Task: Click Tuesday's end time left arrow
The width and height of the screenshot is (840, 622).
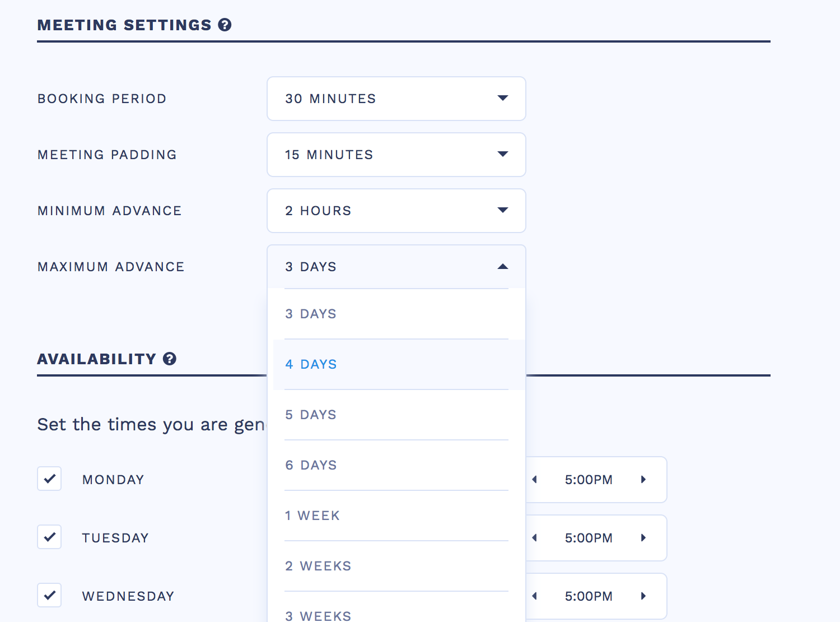Action: tap(535, 538)
